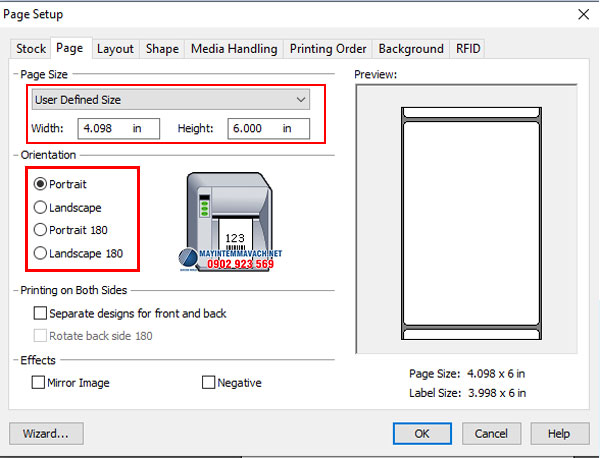This screenshot has height=458, width=600.
Task: Close the Page Setup dialog
Action: pyautogui.click(x=583, y=14)
